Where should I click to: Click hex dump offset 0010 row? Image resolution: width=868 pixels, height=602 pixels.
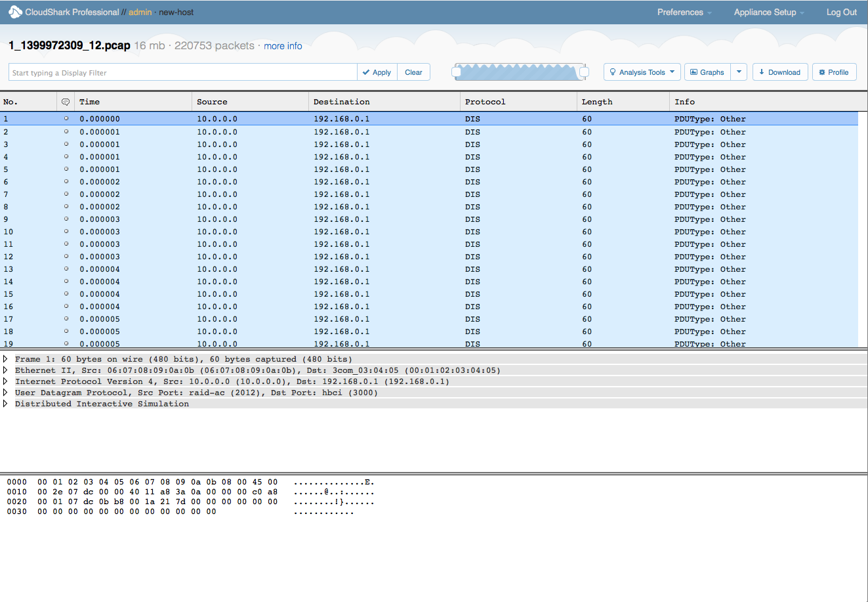190,492
